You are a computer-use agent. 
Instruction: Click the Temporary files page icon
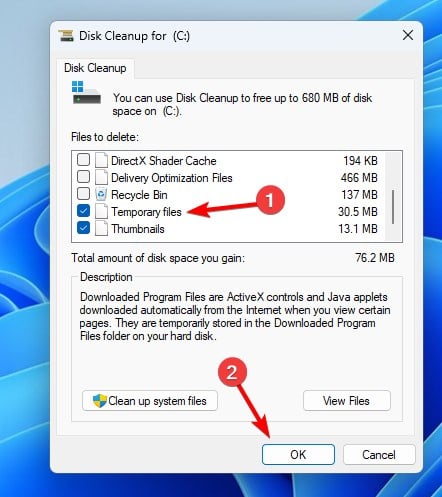[x=101, y=211]
